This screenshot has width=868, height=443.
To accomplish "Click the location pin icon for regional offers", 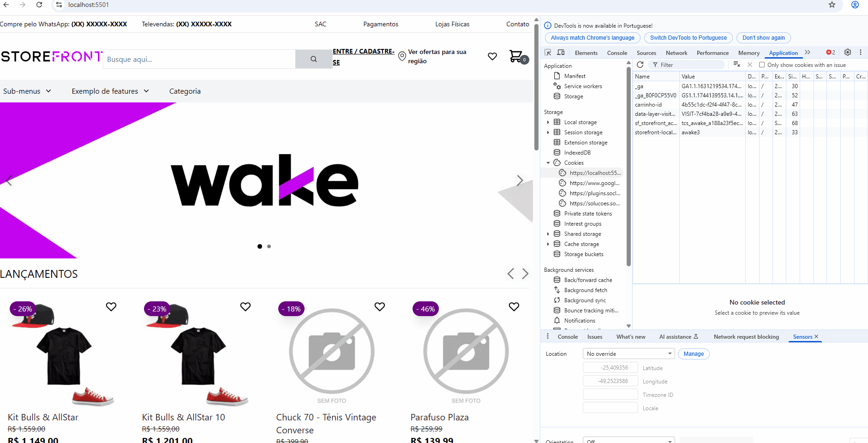I will 402,56.
